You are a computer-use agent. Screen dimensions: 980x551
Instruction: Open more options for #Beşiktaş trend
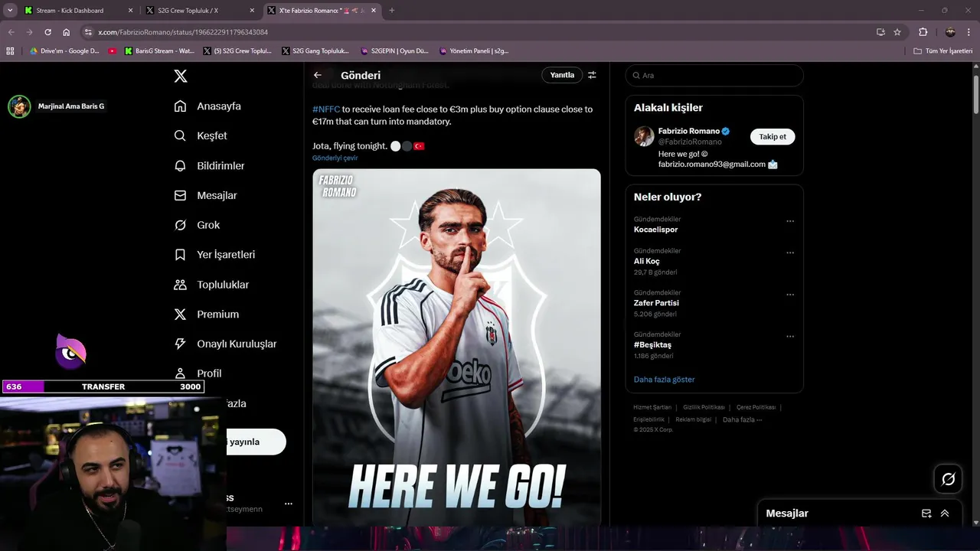click(790, 336)
